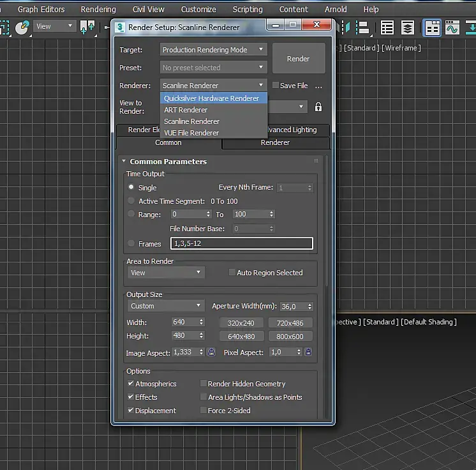Toggle the ribbon icon in the toolbar
The height and width of the screenshot is (470, 476).
pos(432,28)
